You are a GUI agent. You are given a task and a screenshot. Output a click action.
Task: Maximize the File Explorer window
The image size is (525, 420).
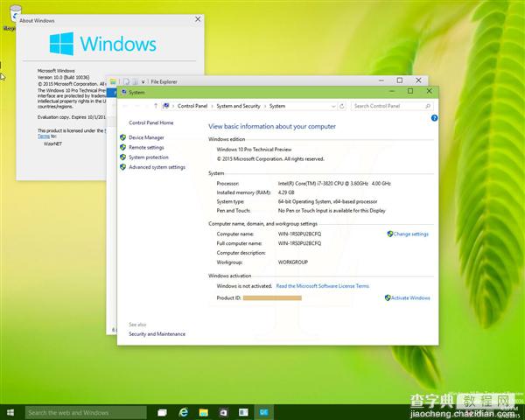(x=400, y=80)
